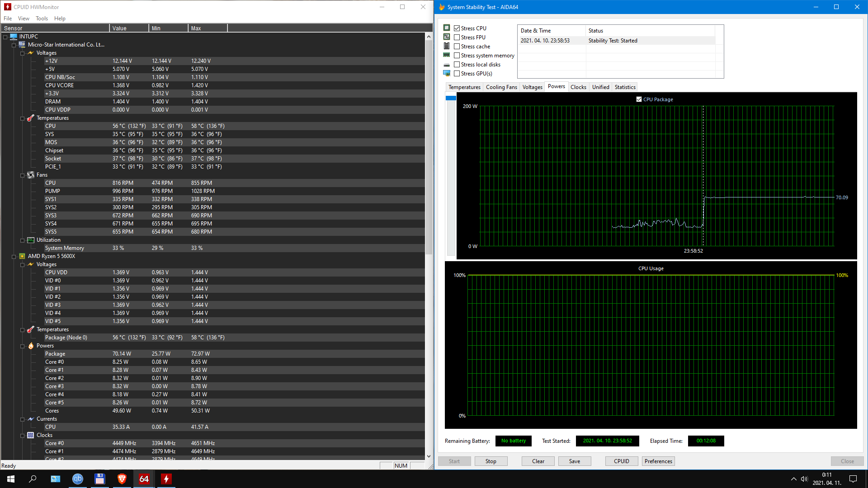The width and height of the screenshot is (868, 488).
Task: Open the Tools menu in HWMonitor
Action: point(42,19)
